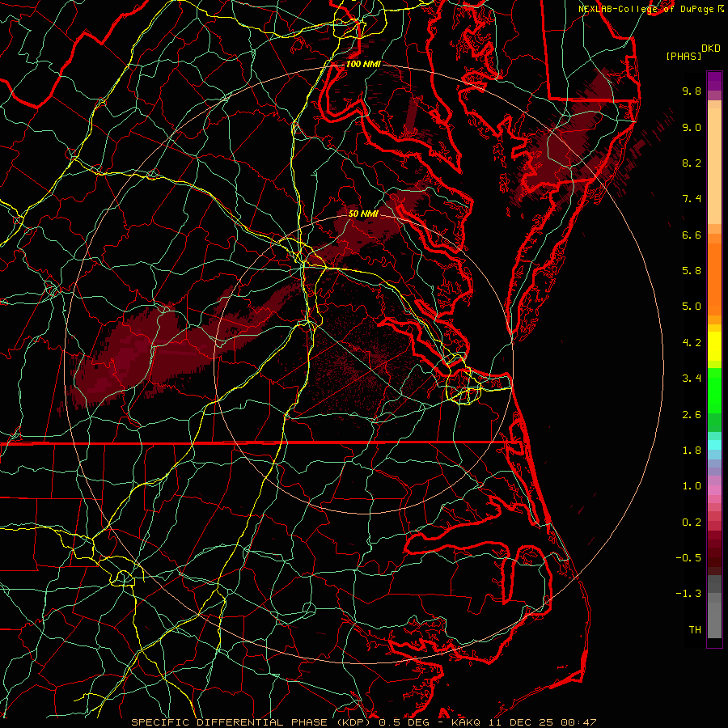Pick the gray segment near the TH label
This screenshot has width=728, height=728.
(x=714, y=620)
